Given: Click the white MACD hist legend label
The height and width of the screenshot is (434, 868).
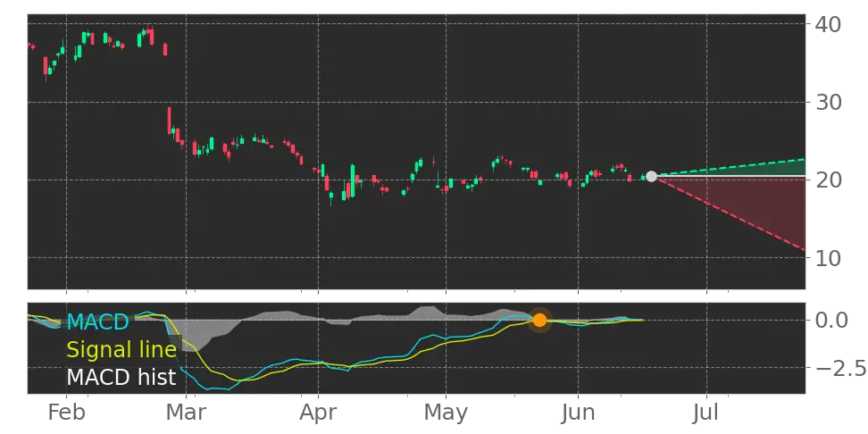Looking at the screenshot, I should coord(121,378).
